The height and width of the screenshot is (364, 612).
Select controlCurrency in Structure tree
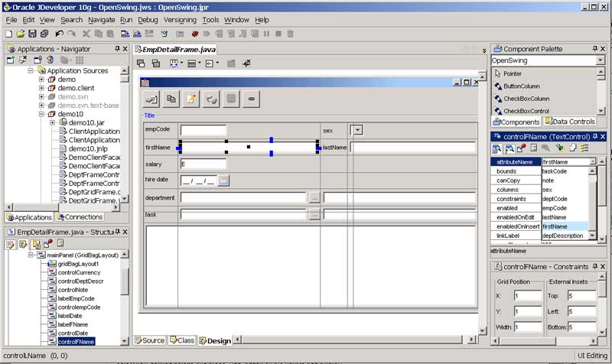point(80,273)
